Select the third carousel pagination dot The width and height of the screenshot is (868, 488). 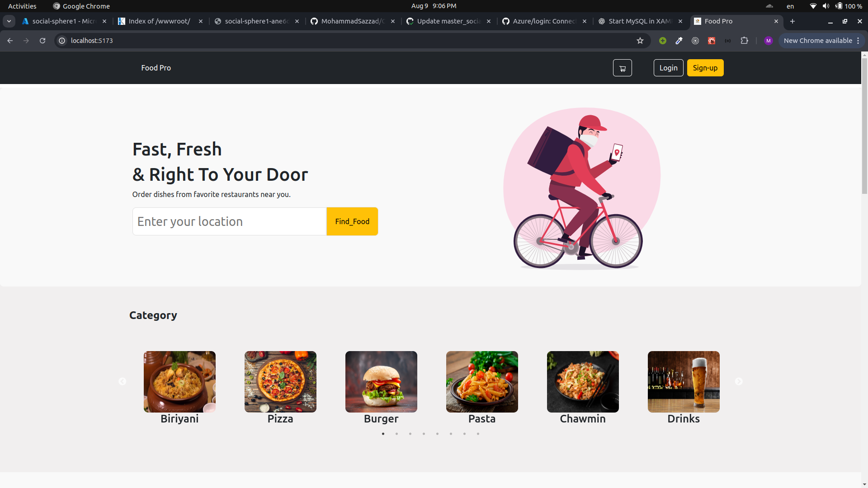(x=410, y=434)
